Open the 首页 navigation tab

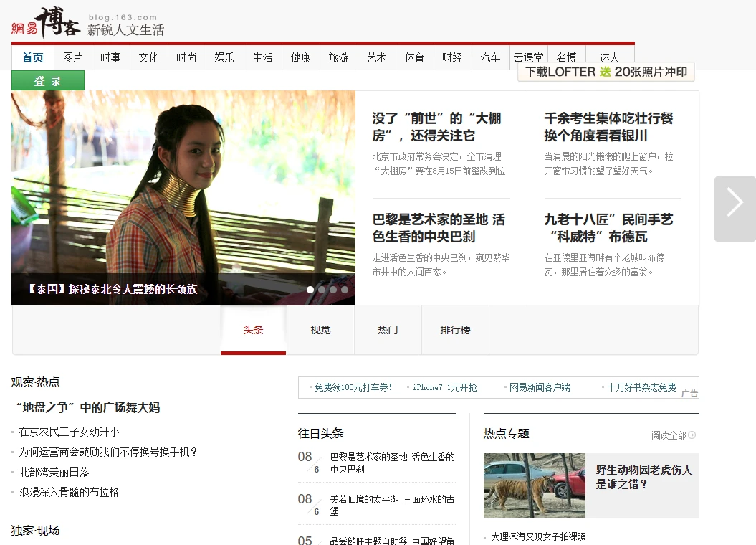tap(33, 57)
